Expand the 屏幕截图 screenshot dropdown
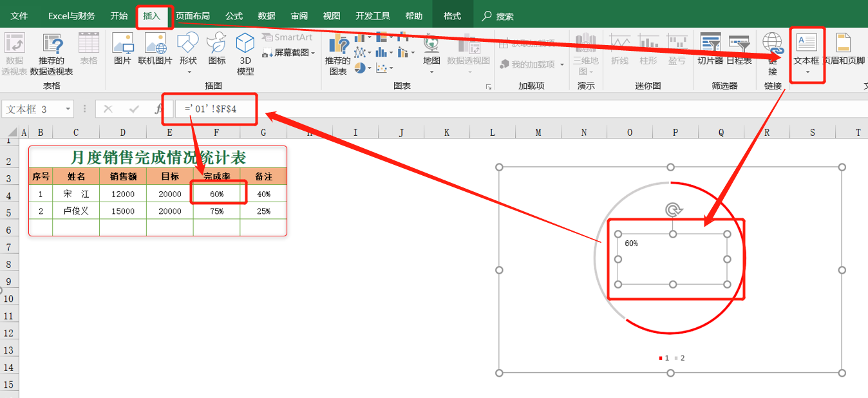The height and width of the screenshot is (398, 868). pos(313,53)
